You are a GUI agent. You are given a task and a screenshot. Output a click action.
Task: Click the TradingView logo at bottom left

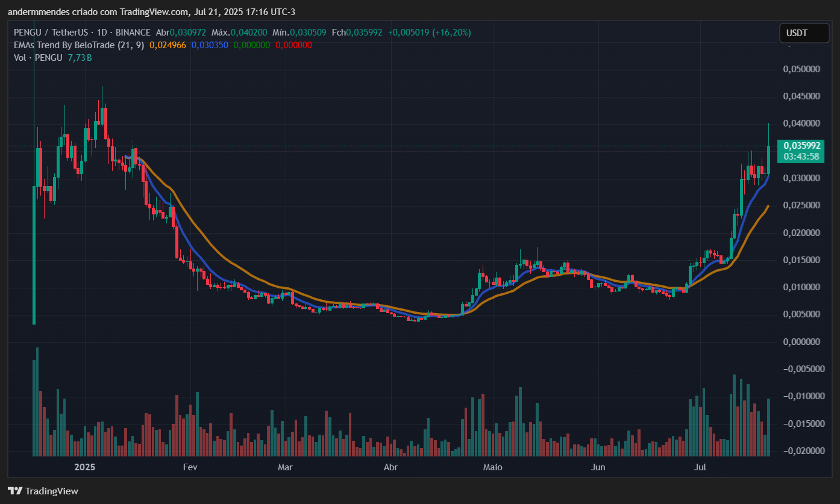(43, 491)
